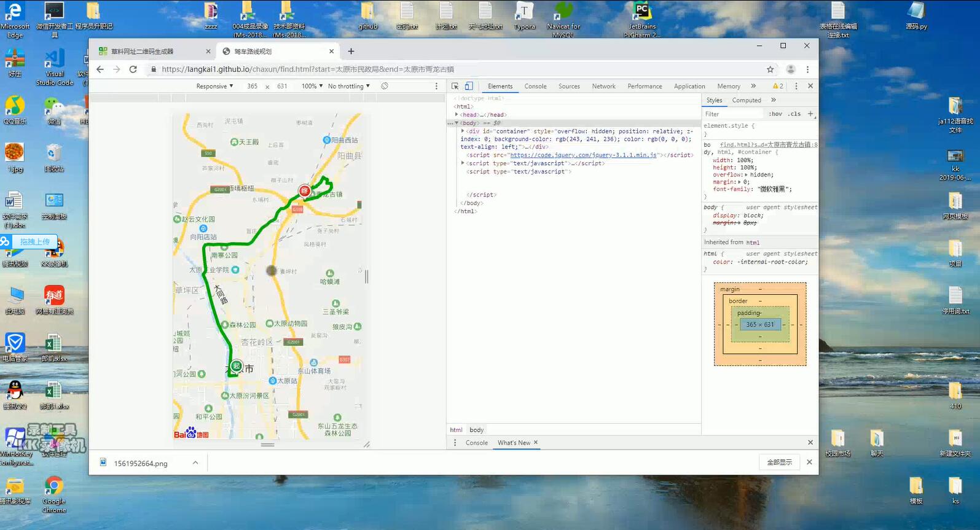The image size is (980, 530).
Task: Expand the second script text/javascript node
Action: (x=463, y=163)
